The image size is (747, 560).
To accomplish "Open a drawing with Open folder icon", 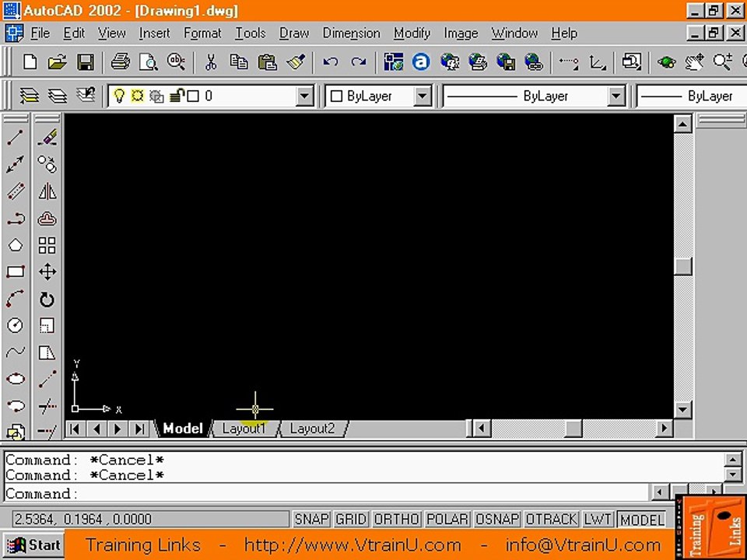I will 58,62.
